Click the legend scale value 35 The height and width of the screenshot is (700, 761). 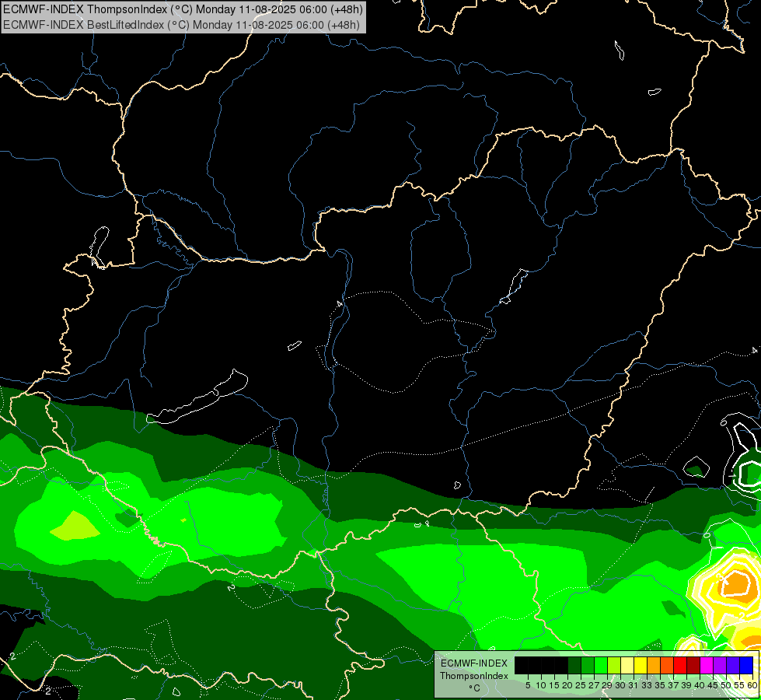[660, 685]
